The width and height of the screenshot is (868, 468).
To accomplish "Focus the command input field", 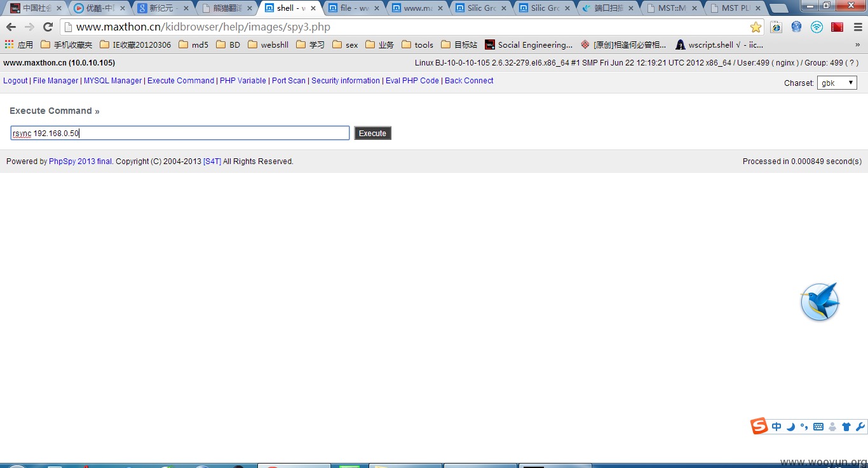I will click(180, 133).
